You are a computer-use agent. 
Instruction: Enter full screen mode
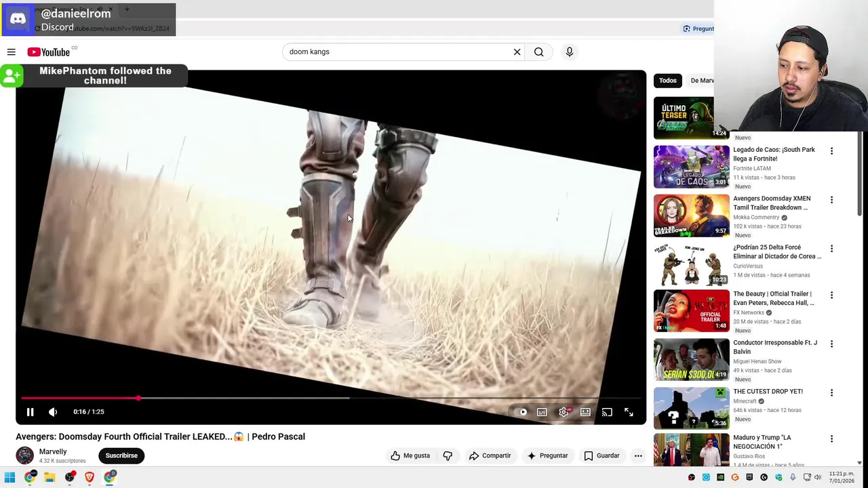629,412
